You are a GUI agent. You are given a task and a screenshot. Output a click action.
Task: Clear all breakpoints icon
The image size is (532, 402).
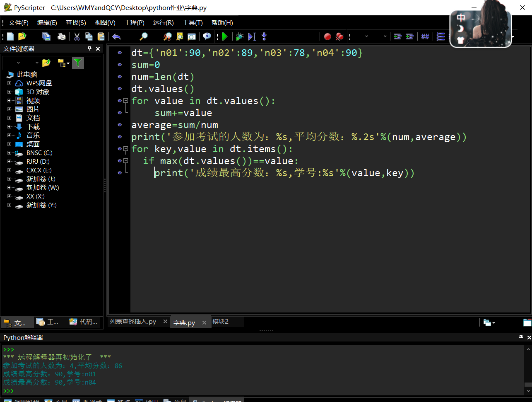coord(339,36)
